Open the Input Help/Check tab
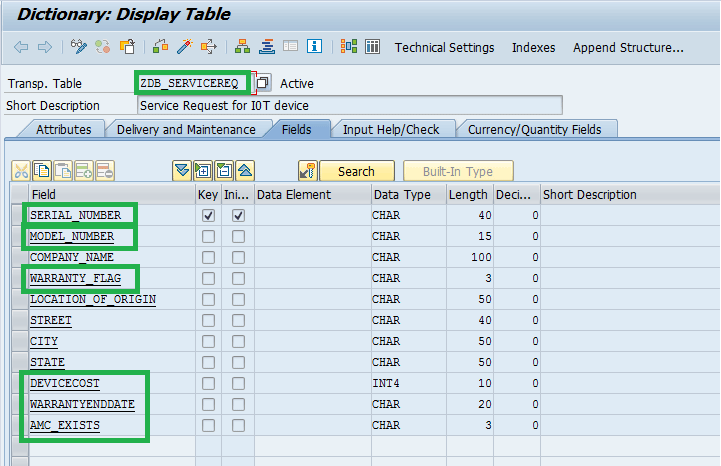This screenshot has width=721, height=466. 391,129
